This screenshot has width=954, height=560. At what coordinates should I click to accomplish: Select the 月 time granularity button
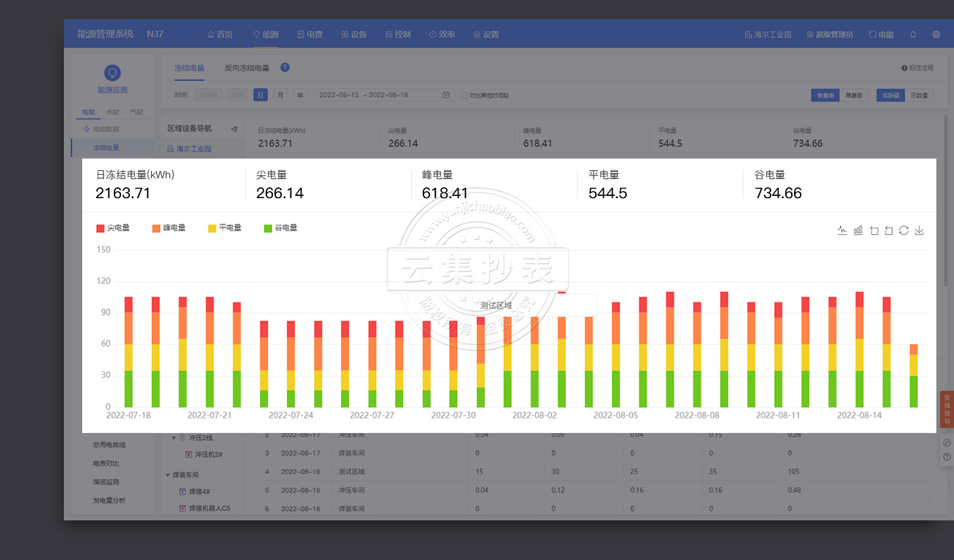[280, 95]
